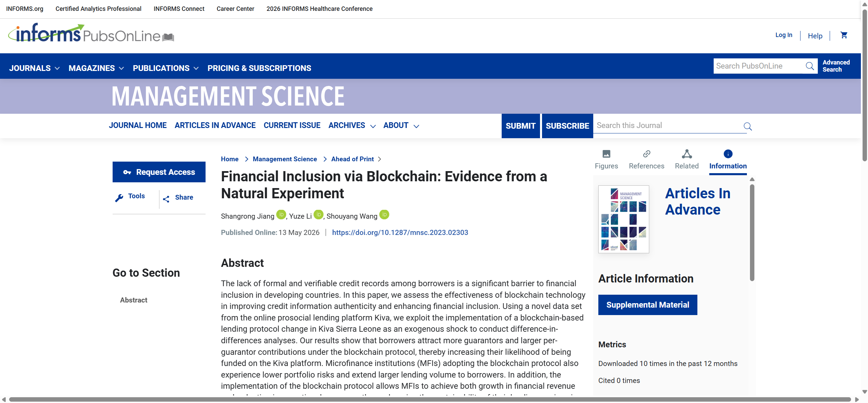
Task: Expand the JOURNALS dropdown
Action: pyautogui.click(x=34, y=68)
